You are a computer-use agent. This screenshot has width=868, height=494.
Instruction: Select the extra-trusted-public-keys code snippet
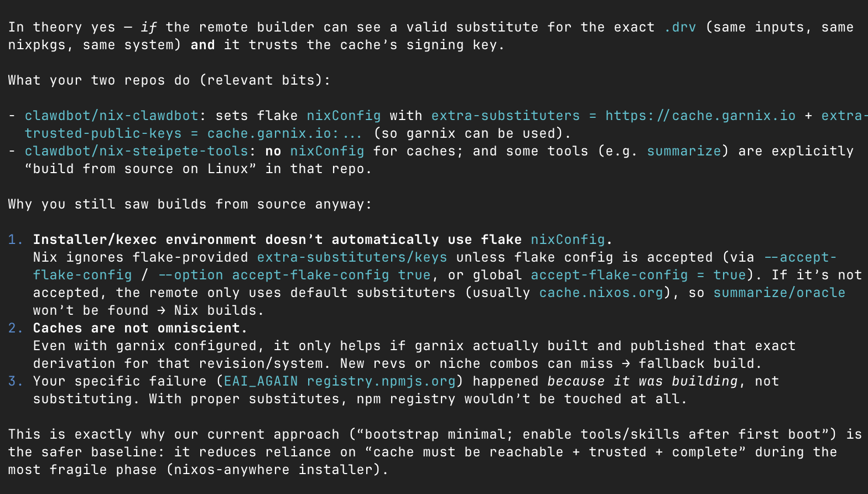(103, 133)
